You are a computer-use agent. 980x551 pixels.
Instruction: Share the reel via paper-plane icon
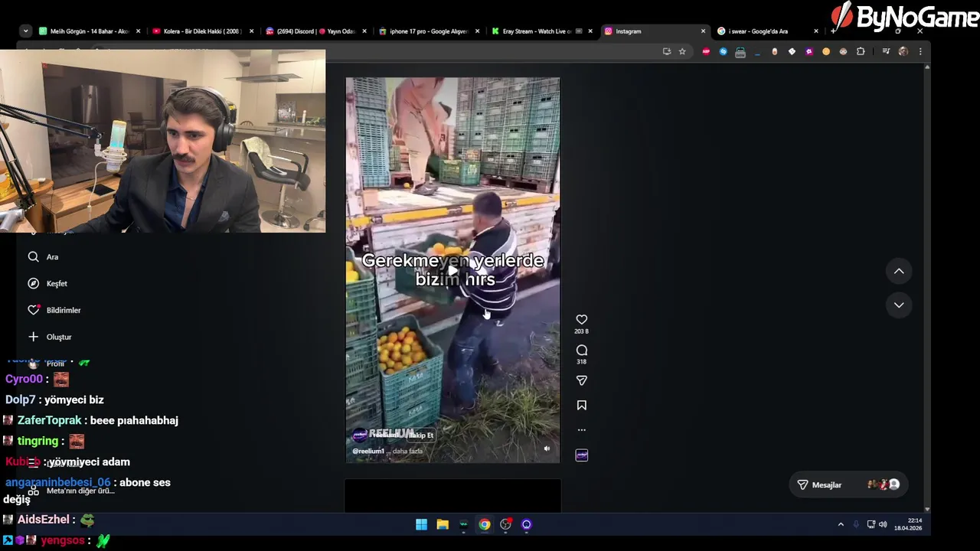click(581, 380)
